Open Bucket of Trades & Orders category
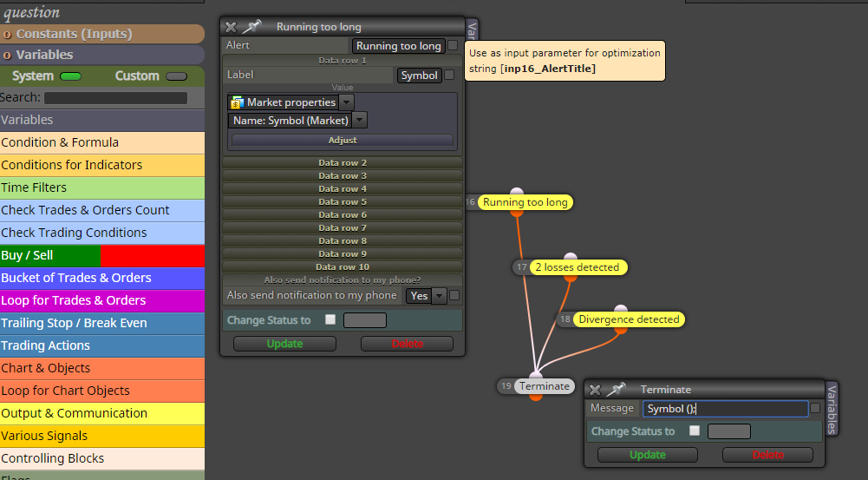 coord(101,279)
